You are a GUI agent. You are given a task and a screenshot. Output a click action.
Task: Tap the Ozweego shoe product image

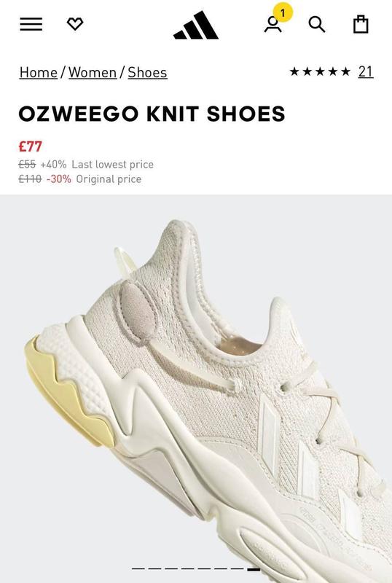[x=196, y=388]
